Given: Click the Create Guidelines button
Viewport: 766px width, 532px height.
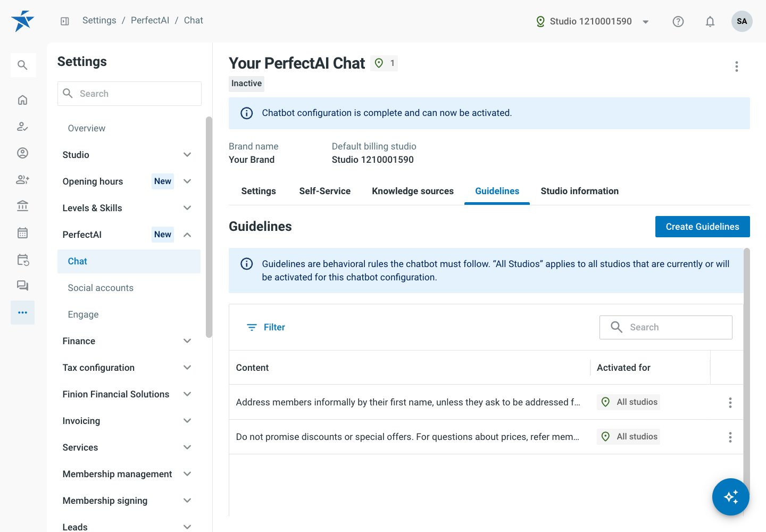Looking at the screenshot, I should click(x=703, y=227).
